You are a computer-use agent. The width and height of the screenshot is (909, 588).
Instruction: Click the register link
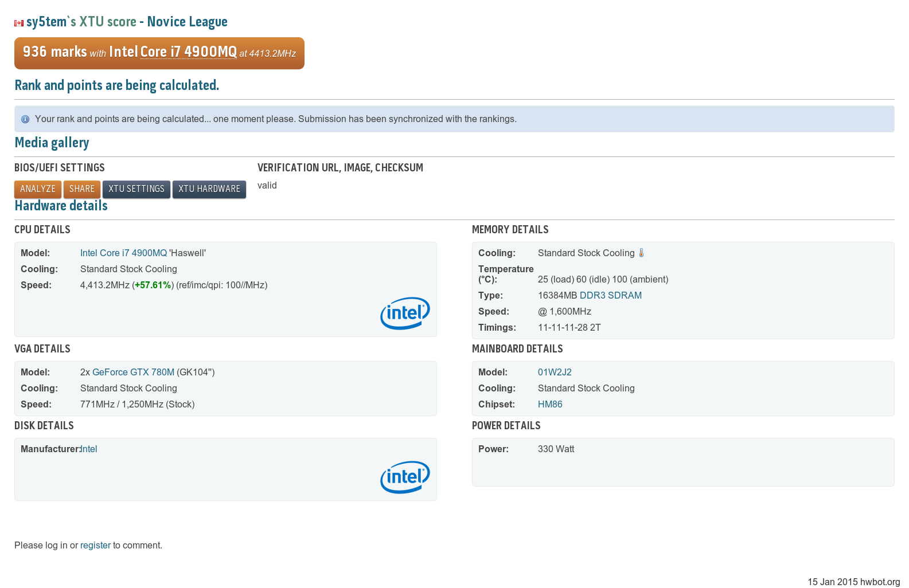pos(95,545)
